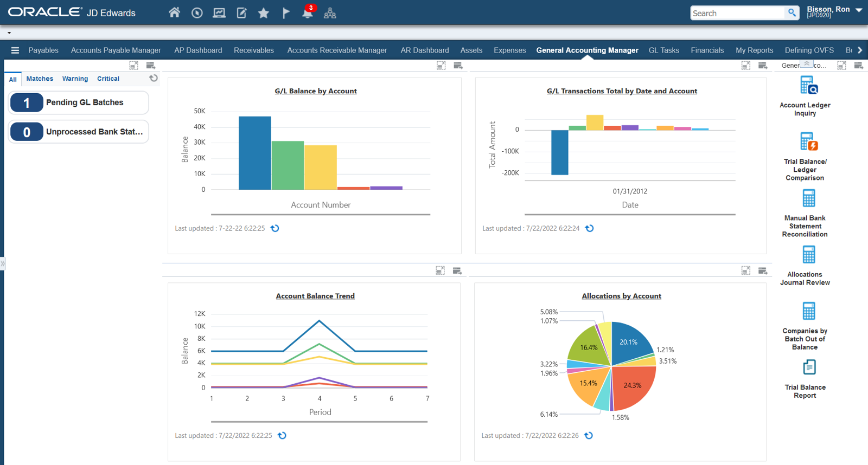Click the Recent Reports clock icon
The width and height of the screenshot is (868, 465).
(197, 13)
